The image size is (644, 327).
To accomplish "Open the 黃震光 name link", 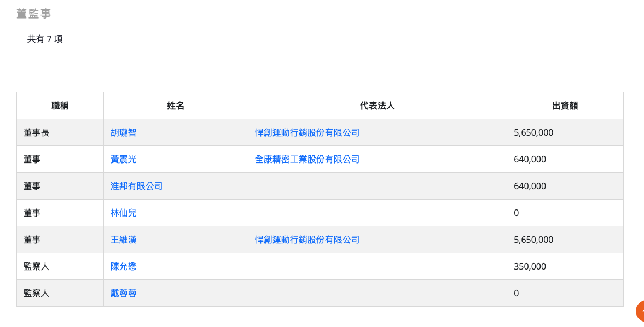I will click(x=123, y=159).
